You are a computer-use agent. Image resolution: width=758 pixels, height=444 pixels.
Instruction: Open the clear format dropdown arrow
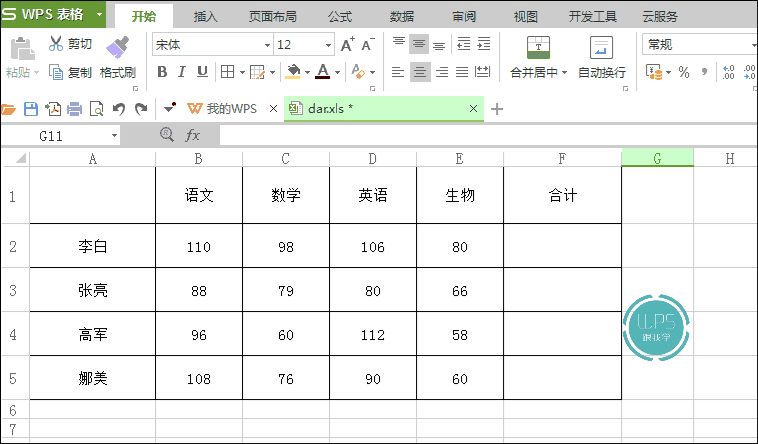[x=373, y=73]
